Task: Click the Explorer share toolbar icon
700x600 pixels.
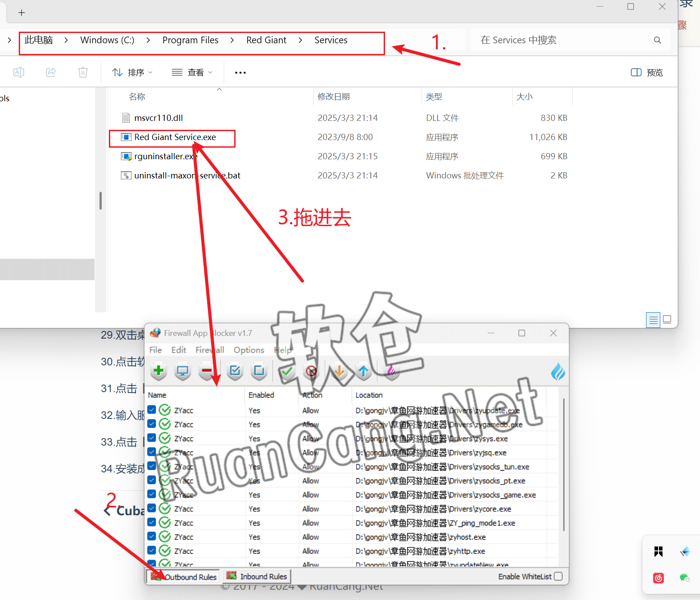Action: 51,72
